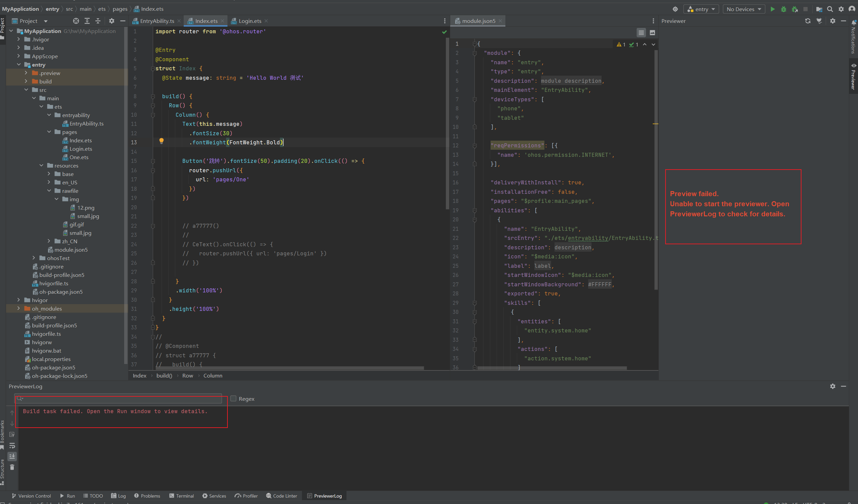Click scroll-to-end icon in PreviewerLog sidebar
This screenshot has width=858, height=504.
pos(12,456)
